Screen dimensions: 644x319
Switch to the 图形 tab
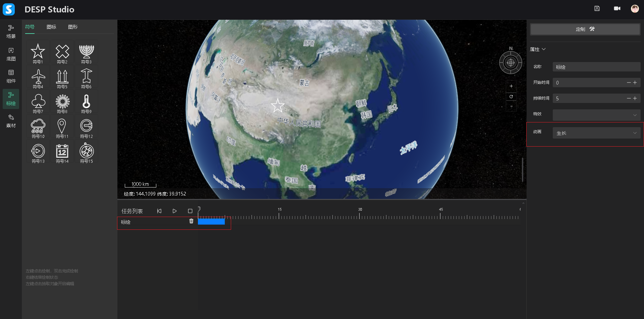click(73, 27)
